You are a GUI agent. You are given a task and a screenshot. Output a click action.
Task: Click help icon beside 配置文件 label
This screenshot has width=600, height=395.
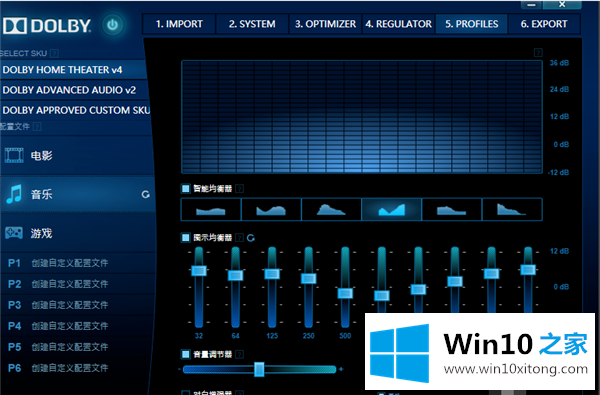pos(37,126)
